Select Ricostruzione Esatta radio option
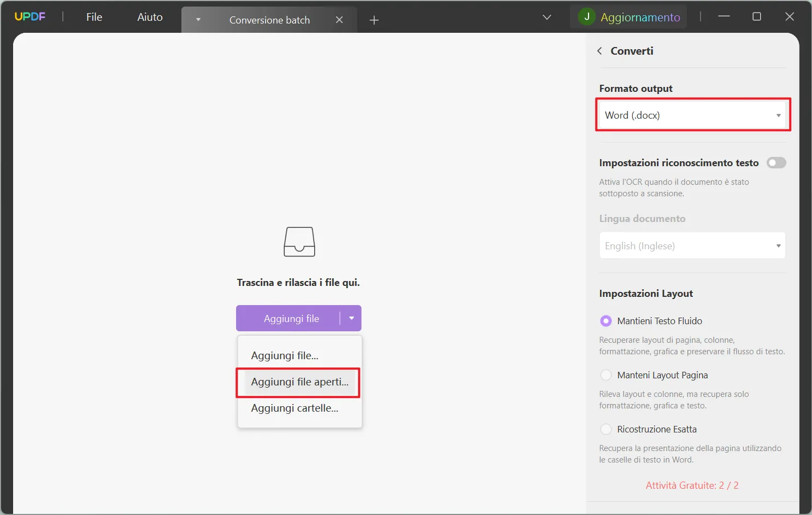Viewport: 812px width, 515px height. click(605, 429)
